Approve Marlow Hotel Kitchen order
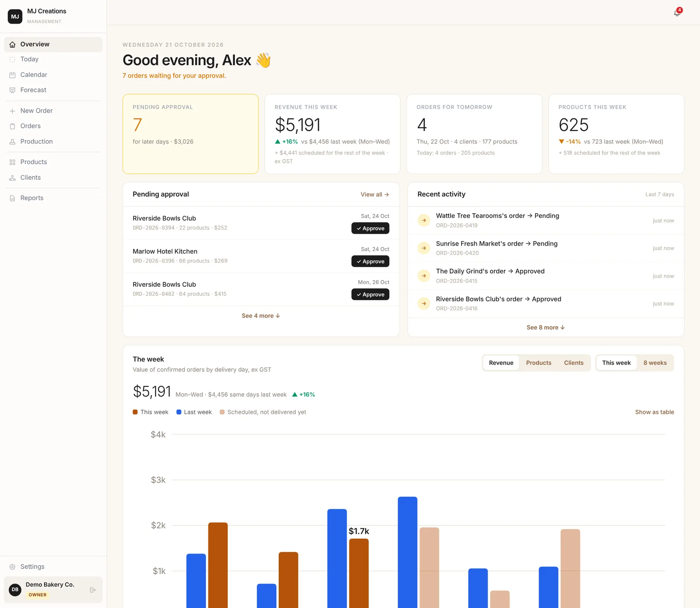The height and width of the screenshot is (608, 700). (370, 261)
